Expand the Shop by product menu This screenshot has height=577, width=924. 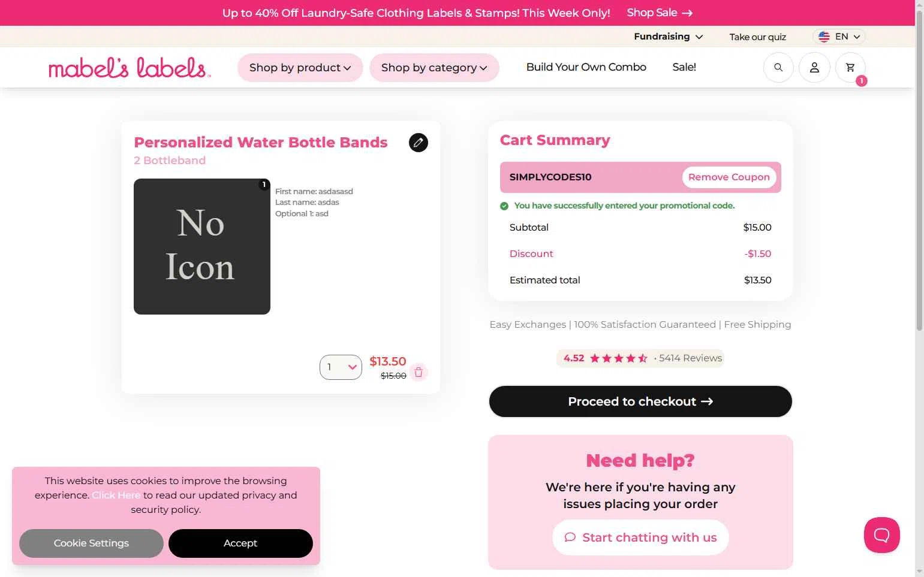300,68
